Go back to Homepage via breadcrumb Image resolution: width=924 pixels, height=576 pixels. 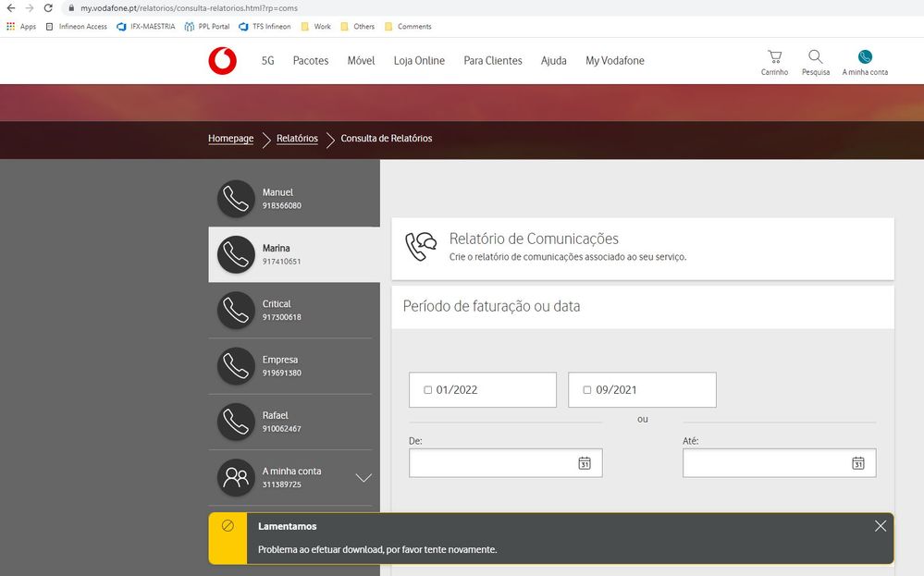click(230, 138)
